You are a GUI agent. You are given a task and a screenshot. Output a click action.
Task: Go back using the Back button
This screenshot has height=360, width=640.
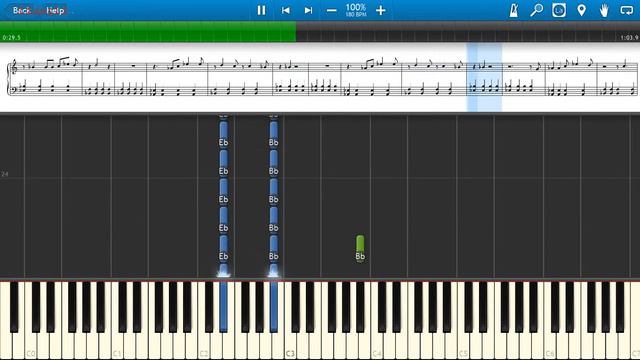point(22,11)
